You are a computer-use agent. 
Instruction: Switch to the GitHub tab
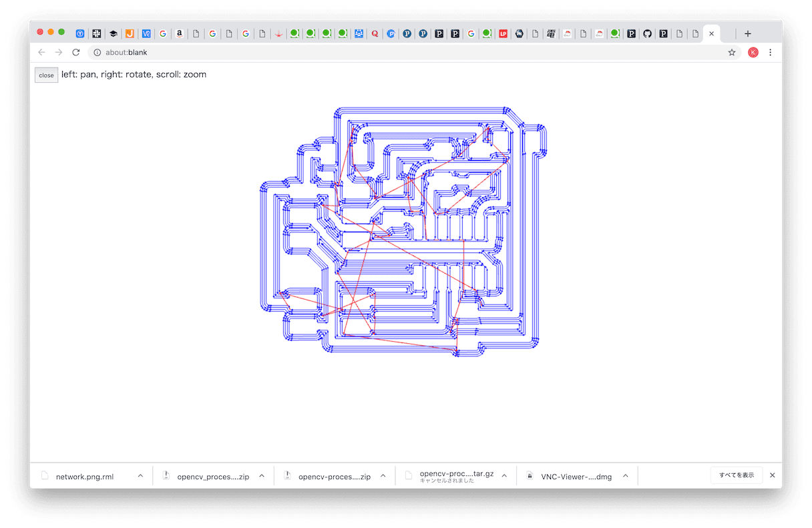click(647, 33)
